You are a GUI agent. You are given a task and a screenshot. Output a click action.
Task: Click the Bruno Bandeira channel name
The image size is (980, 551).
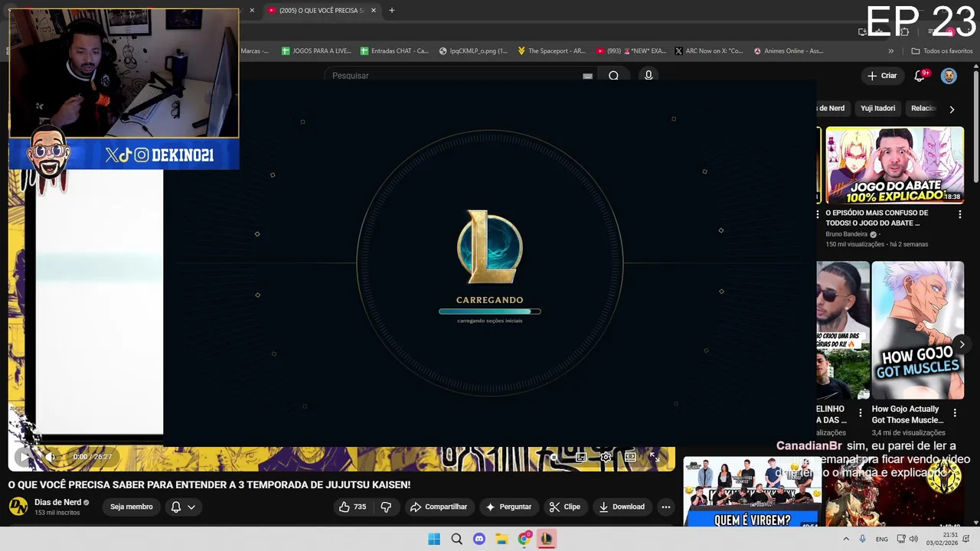tap(846, 234)
